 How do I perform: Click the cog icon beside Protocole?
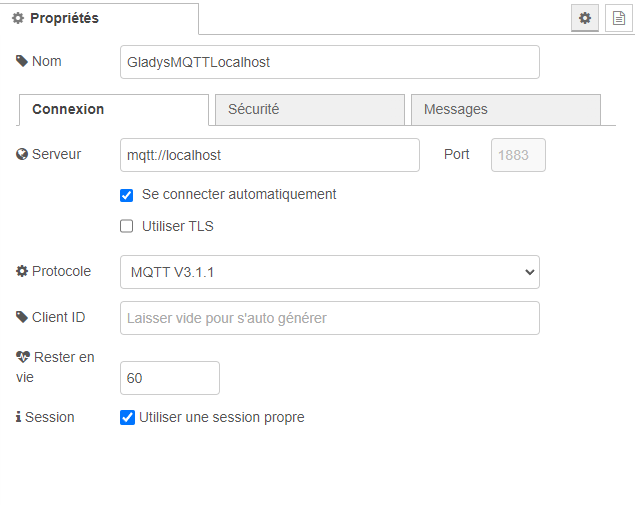22,271
